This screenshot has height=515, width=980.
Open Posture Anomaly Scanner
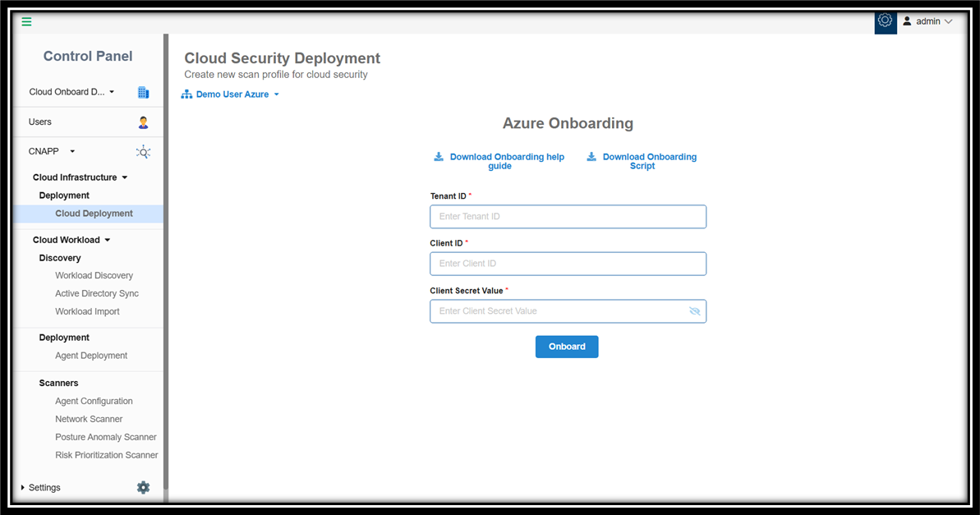(x=106, y=438)
